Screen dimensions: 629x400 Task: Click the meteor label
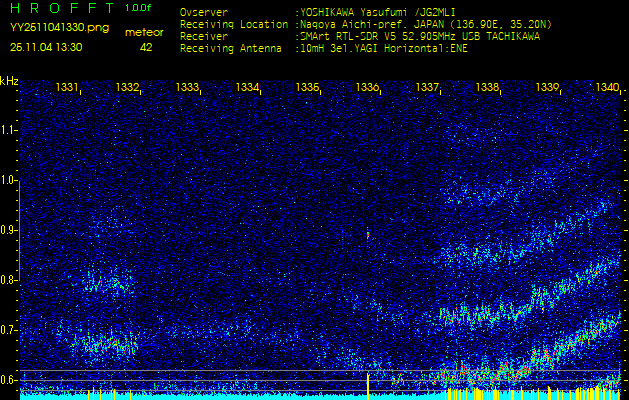click(x=144, y=32)
